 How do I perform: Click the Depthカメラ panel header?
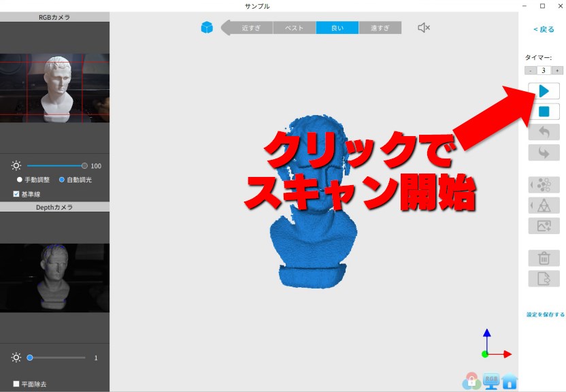coord(54,207)
